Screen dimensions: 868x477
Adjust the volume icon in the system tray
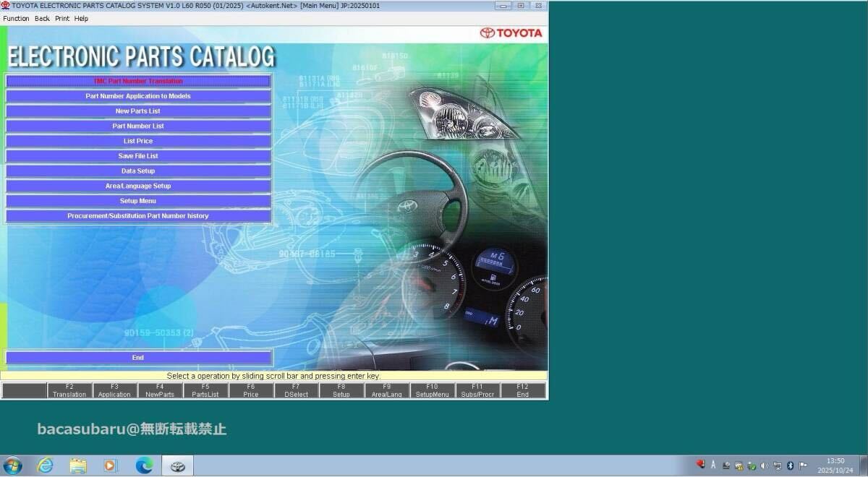[765, 465]
